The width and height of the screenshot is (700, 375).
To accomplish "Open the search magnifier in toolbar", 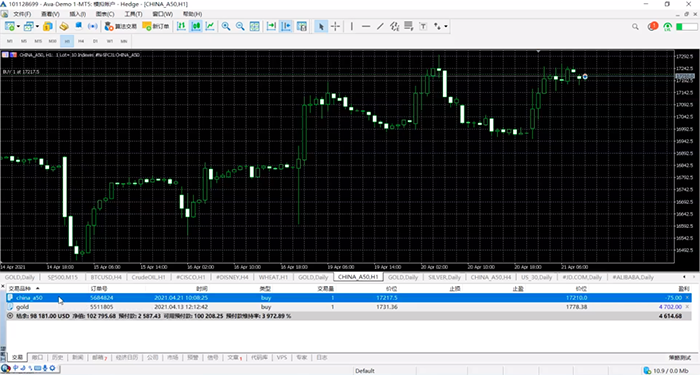I will coord(635,27).
